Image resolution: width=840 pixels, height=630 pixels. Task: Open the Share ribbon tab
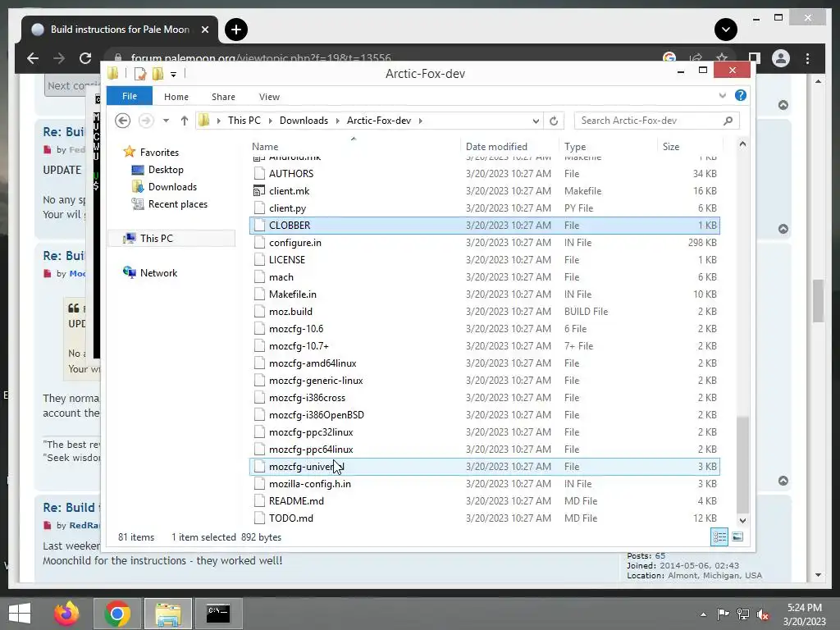coord(223,97)
